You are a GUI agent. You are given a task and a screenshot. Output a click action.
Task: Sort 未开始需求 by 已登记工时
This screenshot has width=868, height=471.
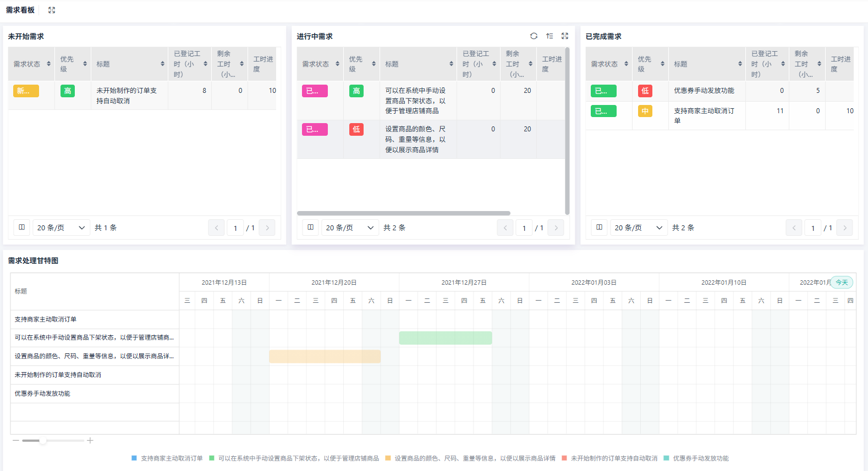click(x=206, y=64)
